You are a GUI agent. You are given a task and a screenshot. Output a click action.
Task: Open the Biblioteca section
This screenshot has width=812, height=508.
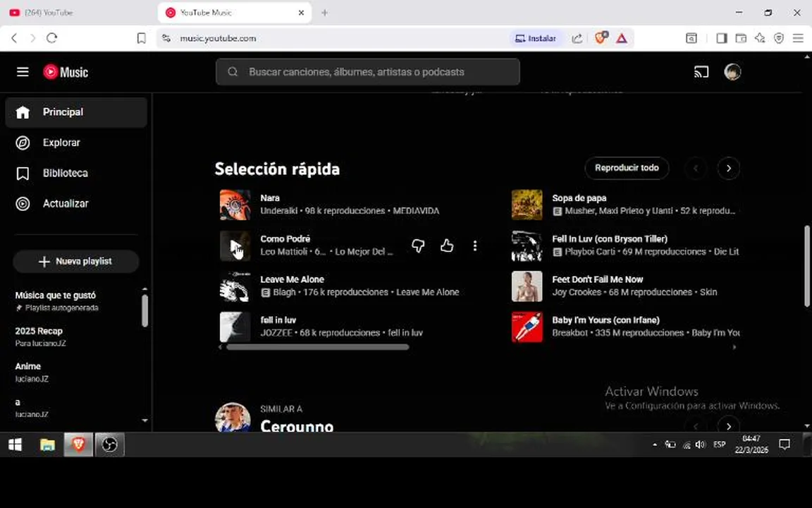point(76,173)
